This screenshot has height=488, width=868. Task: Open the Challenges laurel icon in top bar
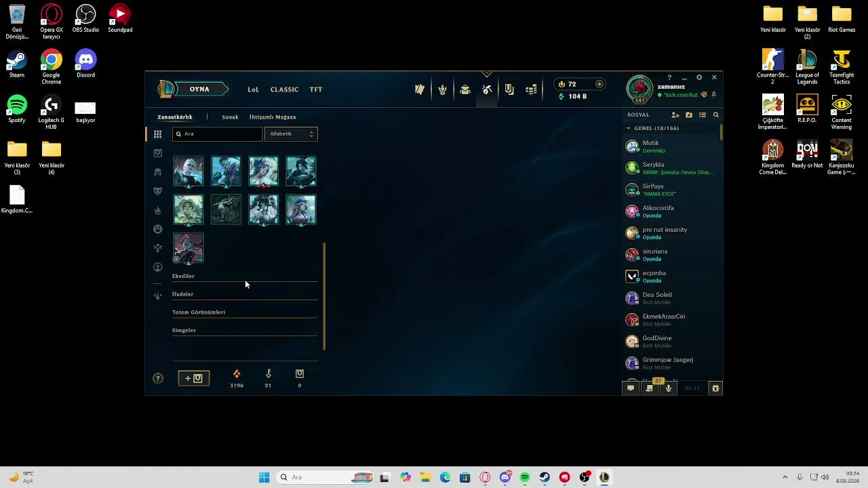click(x=442, y=89)
